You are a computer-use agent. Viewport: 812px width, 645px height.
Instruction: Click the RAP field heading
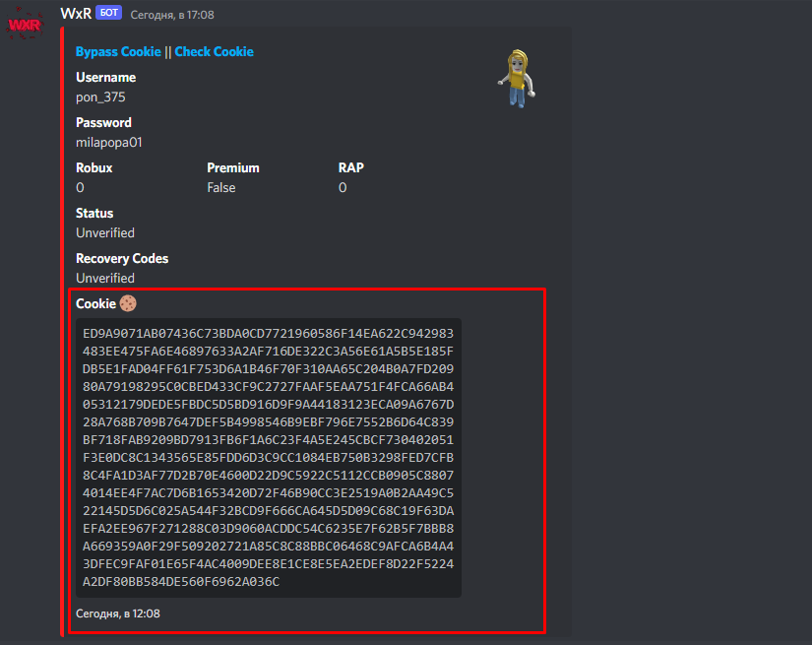pyautogui.click(x=351, y=167)
